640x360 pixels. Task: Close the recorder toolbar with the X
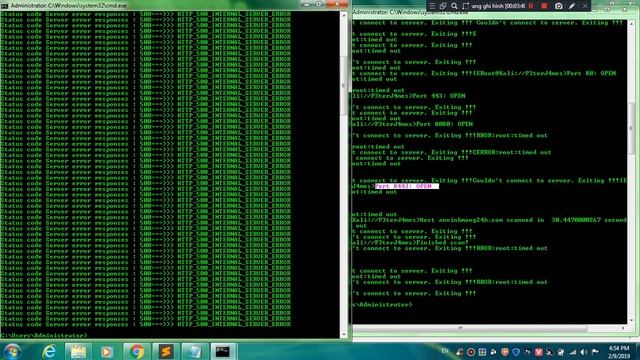[585, 6]
